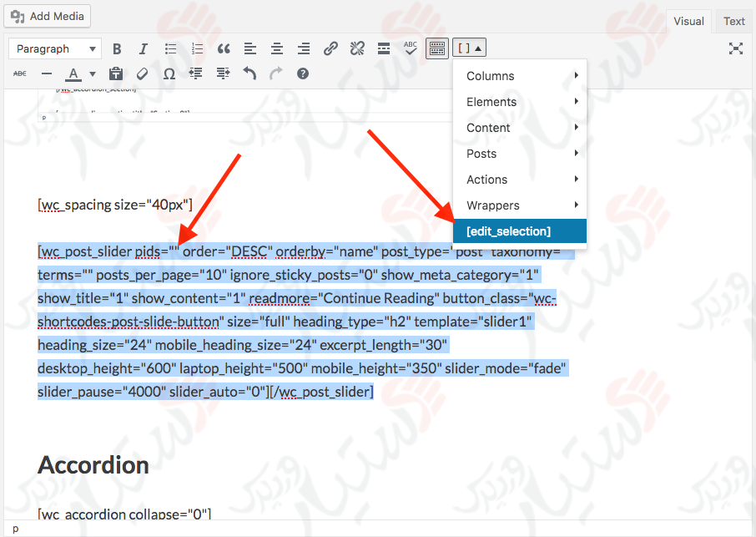Open keyboard shortcuts help
Image resolution: width=756 pixels, height=537 pixels.
[303, 73]
